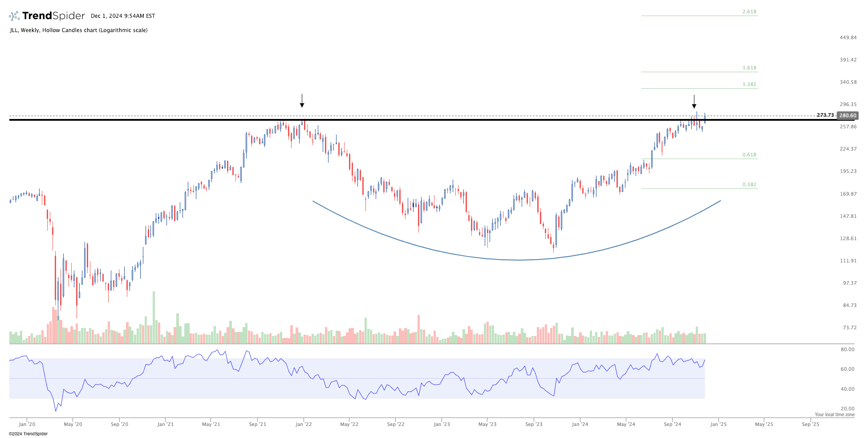This screenshot has width=868, height=438.
Task: Select the 2.618 Fibonacci extension label
Action: pos(749,12)
